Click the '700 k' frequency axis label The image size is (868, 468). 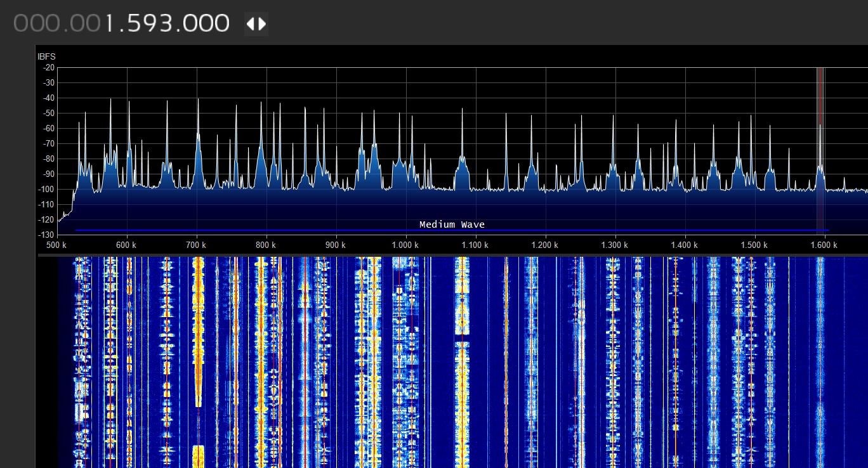pos(196,245)
